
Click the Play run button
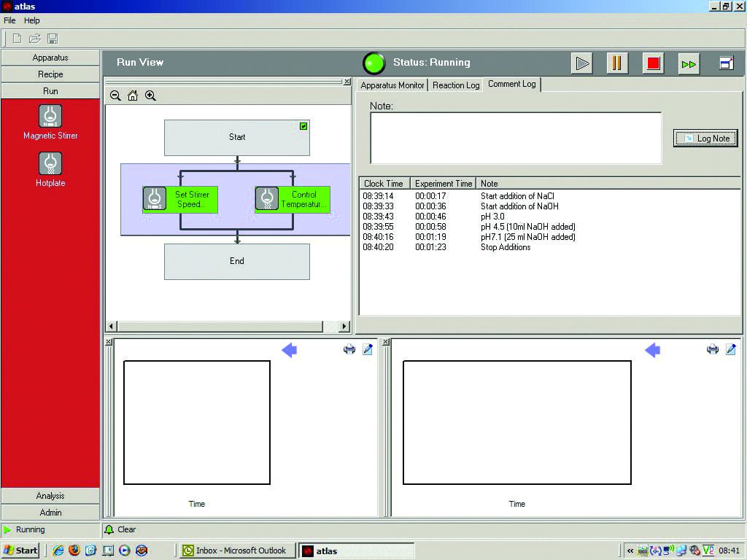[x=581, y=63]
